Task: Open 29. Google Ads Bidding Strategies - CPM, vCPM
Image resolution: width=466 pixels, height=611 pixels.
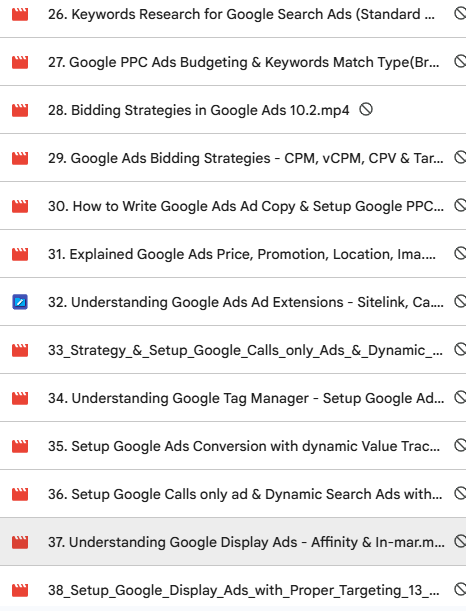Action: click(245, 158)
